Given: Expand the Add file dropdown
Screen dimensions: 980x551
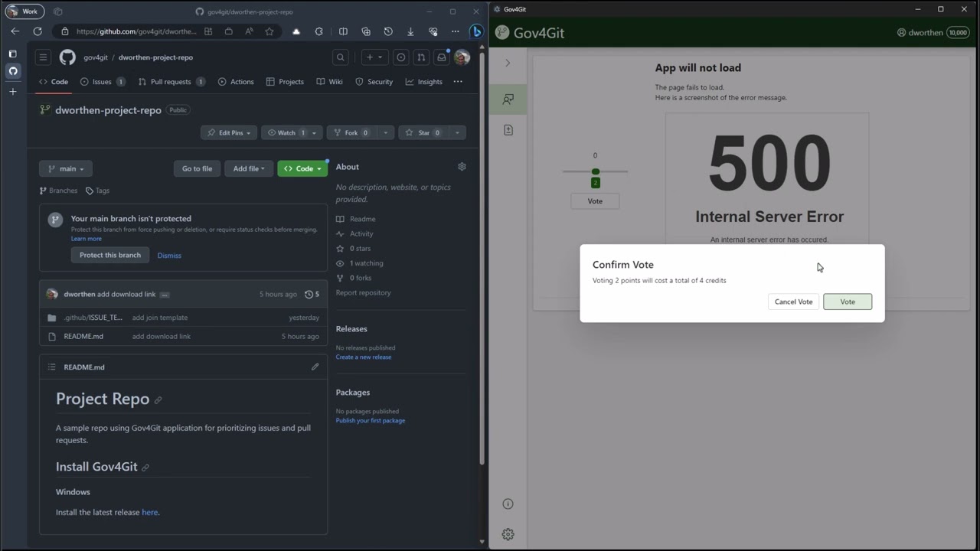Looking at the screenshot, I should pos(249,168).
